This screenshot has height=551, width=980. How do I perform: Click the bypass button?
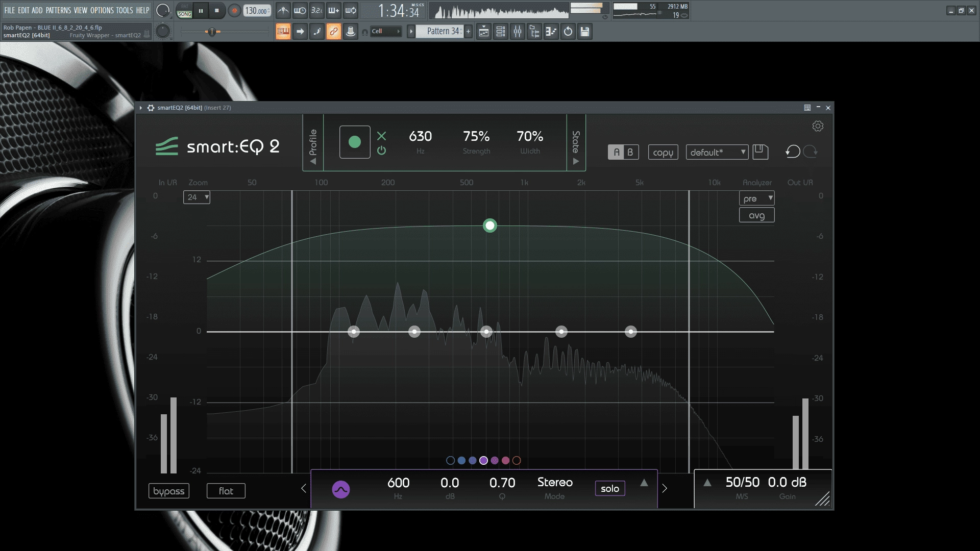[169, 491]
